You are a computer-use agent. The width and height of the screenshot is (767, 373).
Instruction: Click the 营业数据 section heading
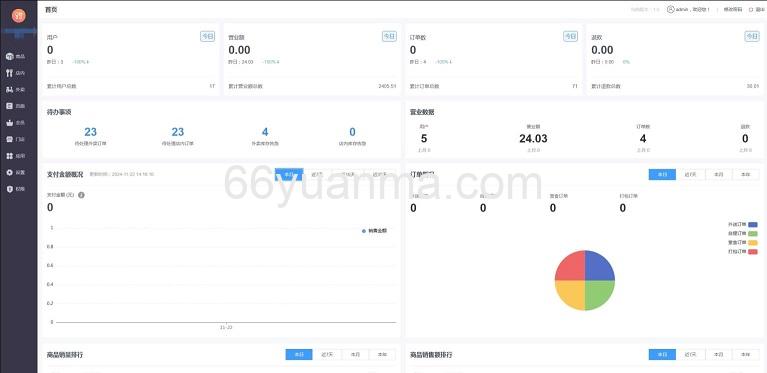coord(422,112)
